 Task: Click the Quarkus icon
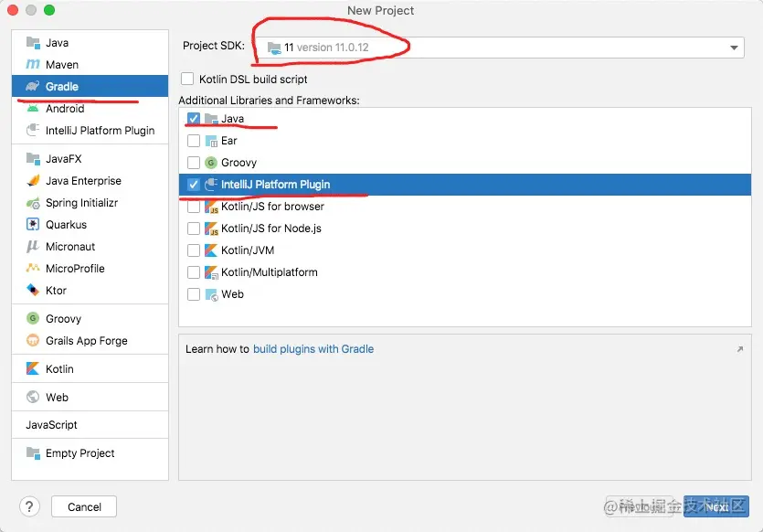click(33, 224)
